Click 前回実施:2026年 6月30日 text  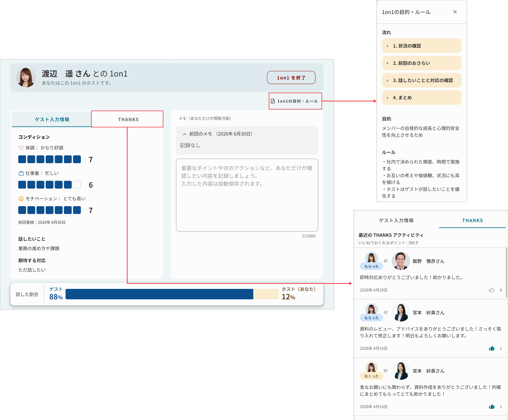(x=42, y=222)
